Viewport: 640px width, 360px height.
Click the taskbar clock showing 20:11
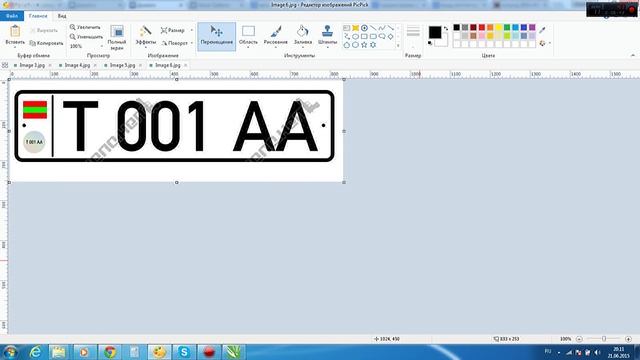point(618,353)
